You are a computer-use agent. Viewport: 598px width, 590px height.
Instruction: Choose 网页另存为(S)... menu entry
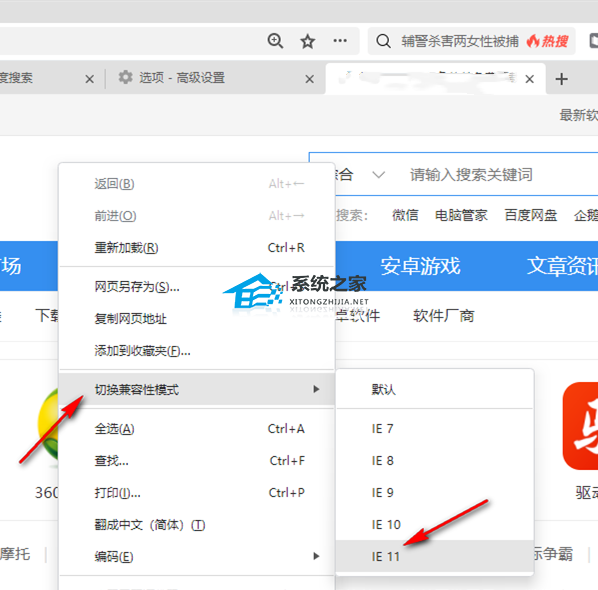point(197,286)
